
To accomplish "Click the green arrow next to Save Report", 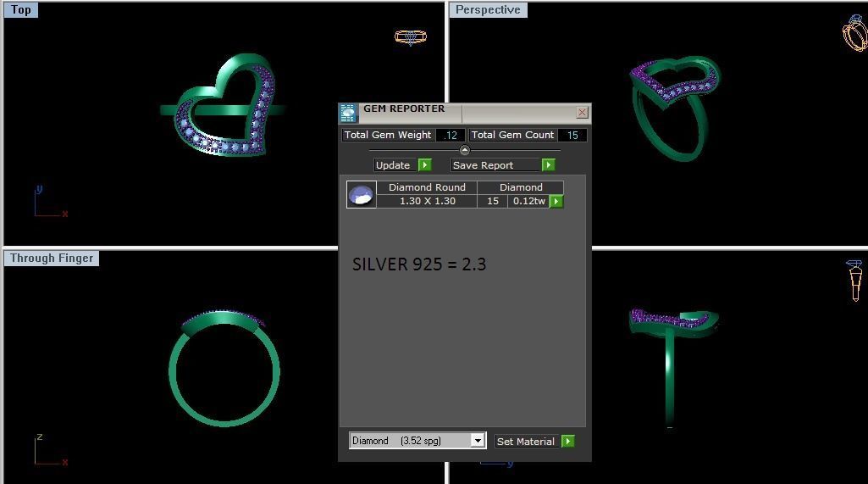I will [548, 164].
